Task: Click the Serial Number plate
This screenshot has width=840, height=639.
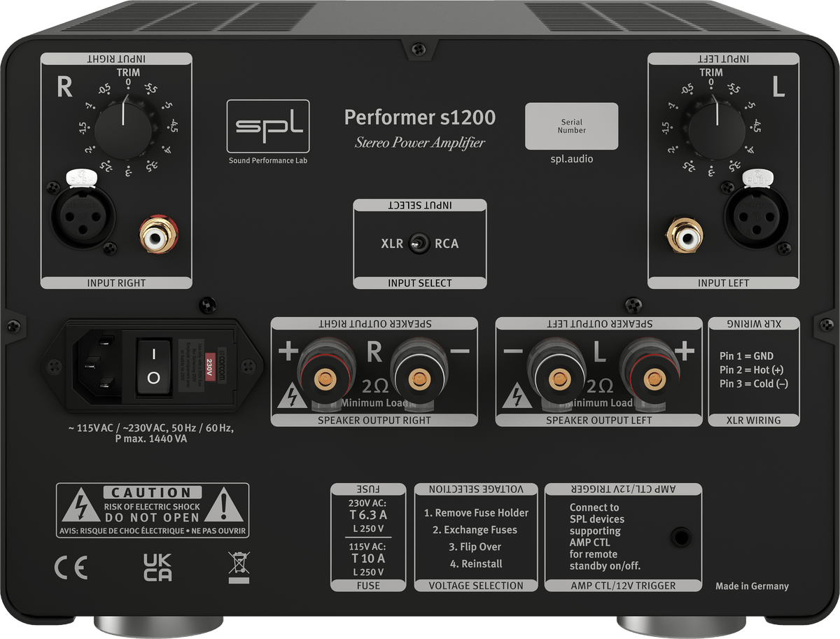Action: click(572, 126)
